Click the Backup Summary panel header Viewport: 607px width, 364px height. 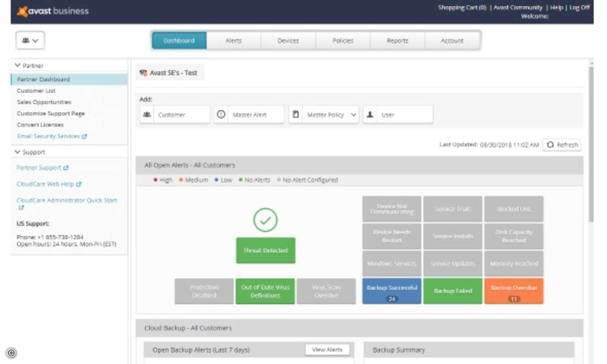point(469,350)
